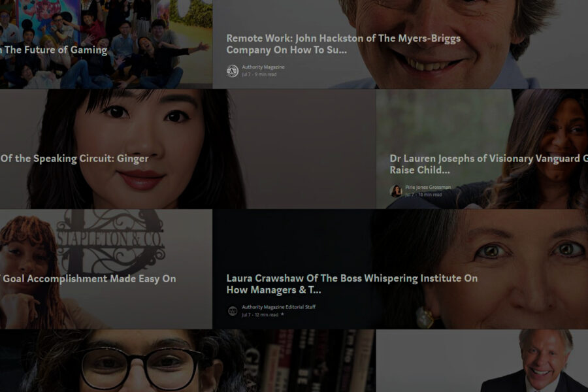Screen dimensions: 588x392
Task: Click the Pirie Jones Grossman author name
Action: pos(427,188)
